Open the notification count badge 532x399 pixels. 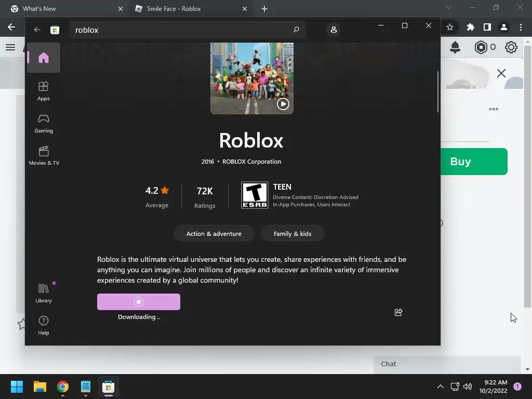[x=517, y=387]
